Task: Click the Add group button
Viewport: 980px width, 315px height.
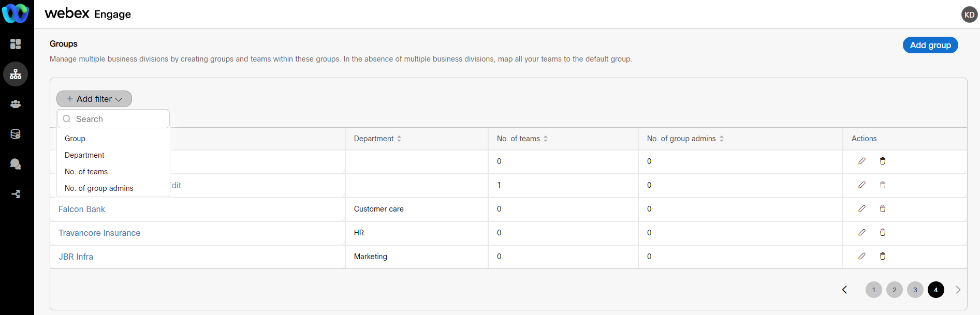Action: pyautogui.click(x=930, y=45)
